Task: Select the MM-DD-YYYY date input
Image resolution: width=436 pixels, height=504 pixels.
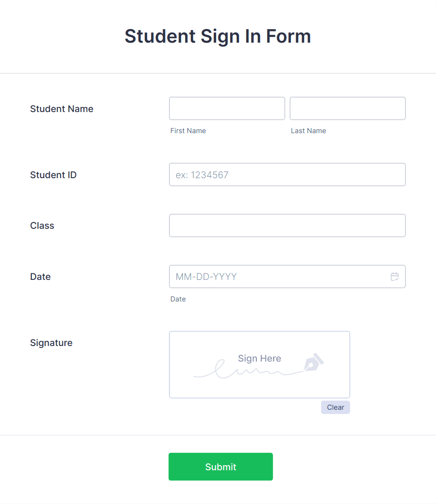Action: click(281, 277)
